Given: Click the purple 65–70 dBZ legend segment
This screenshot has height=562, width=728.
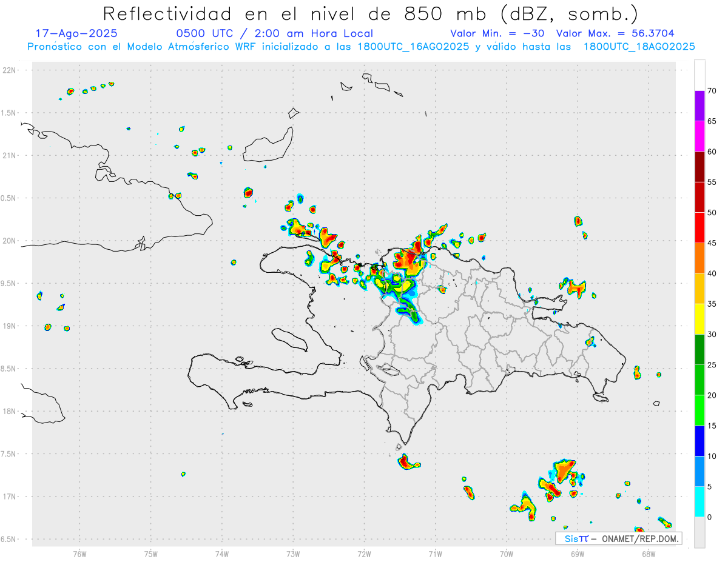Looking at the screenshot, I should (699, 105).
